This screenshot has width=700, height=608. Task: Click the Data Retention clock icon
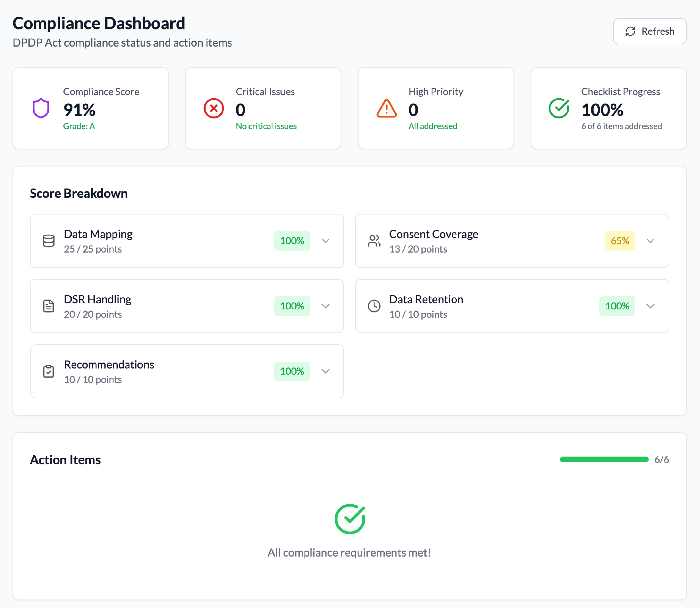coord(374,306)
